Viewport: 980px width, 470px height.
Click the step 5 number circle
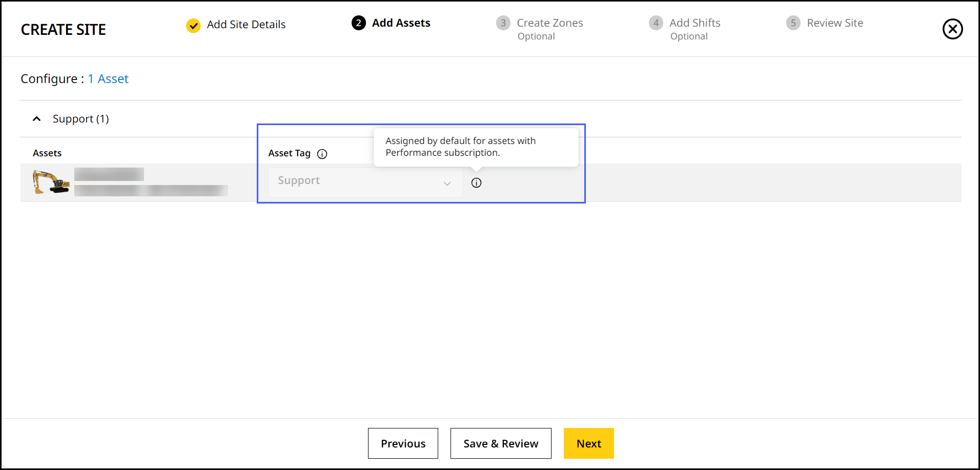click(x=793, y=23)
